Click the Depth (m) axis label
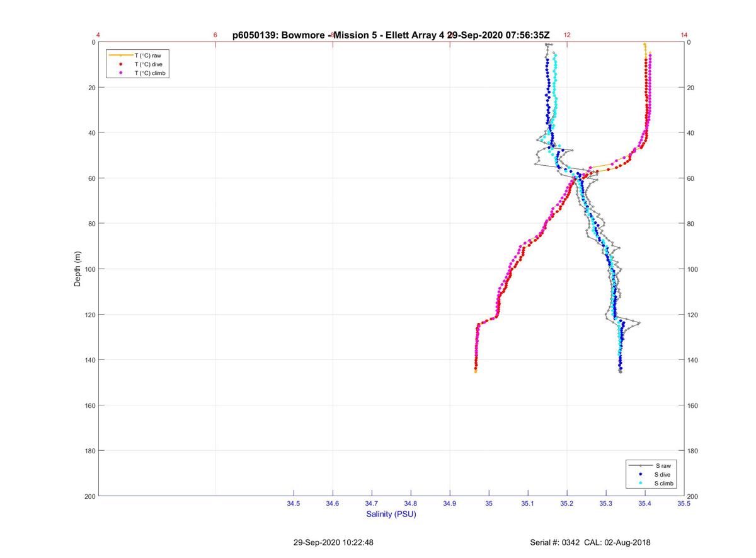Viewport: 756px width, 558px height. pyautogui.click(x=78, y=269)
